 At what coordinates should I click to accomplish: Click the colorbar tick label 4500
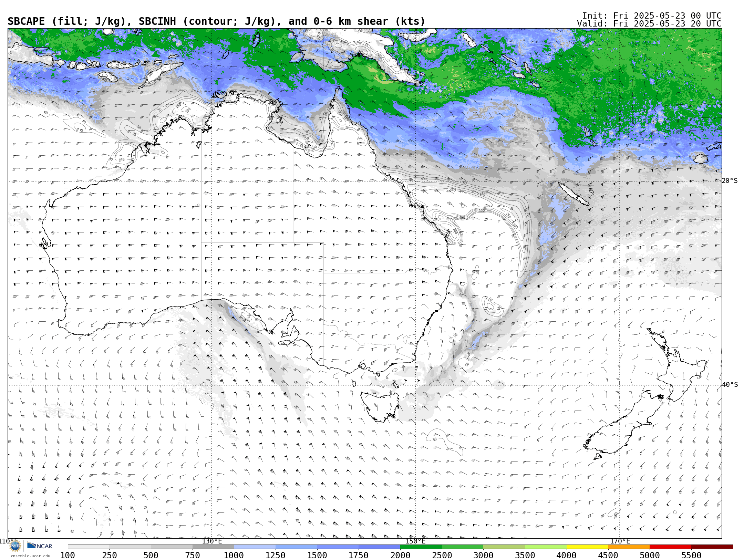[608, 556]
